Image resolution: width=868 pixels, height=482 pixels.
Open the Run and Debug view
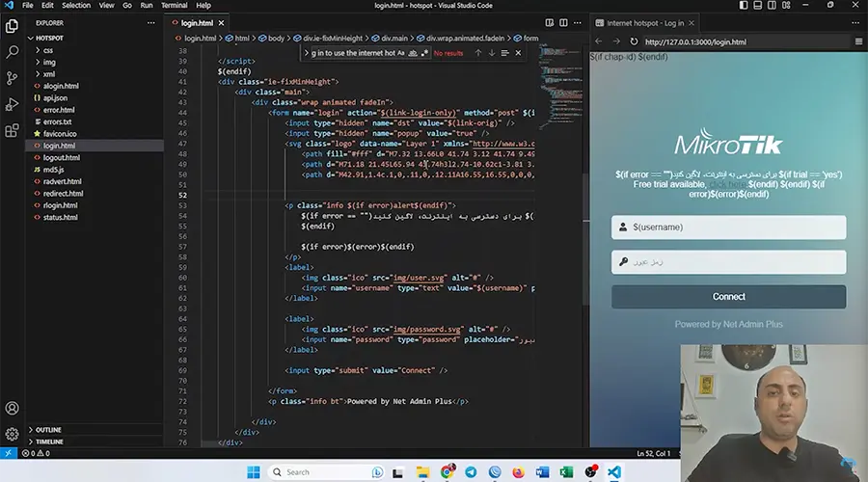coord(12,104)
